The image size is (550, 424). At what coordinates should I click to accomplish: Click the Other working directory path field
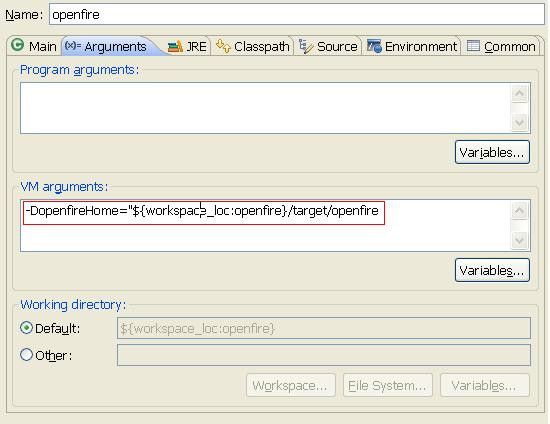point(324,355)
